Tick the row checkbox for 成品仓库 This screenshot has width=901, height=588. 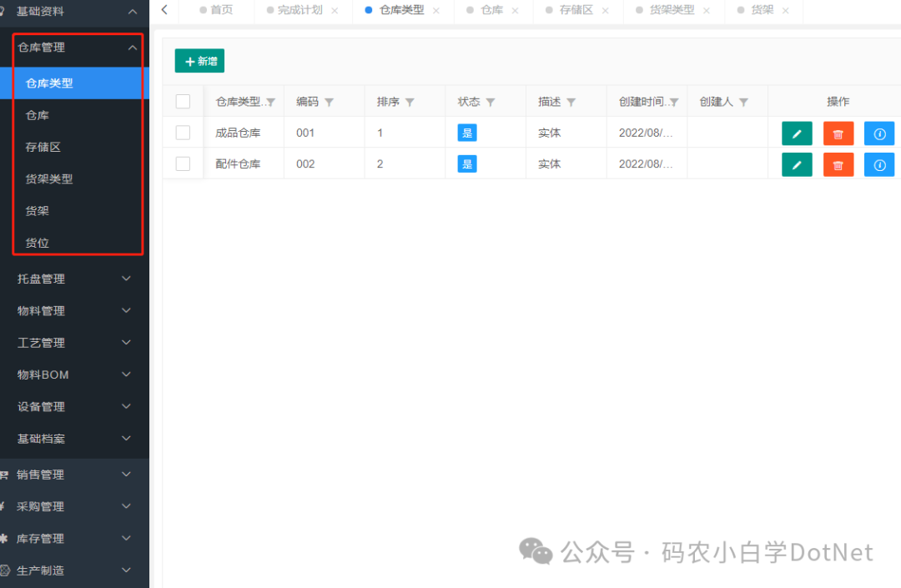pos(183,132)
